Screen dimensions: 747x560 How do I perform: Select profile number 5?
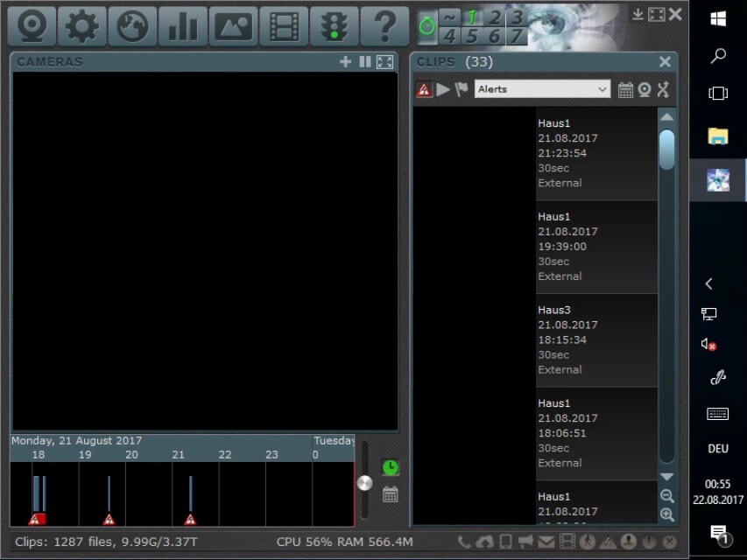[x=472, y=36]
